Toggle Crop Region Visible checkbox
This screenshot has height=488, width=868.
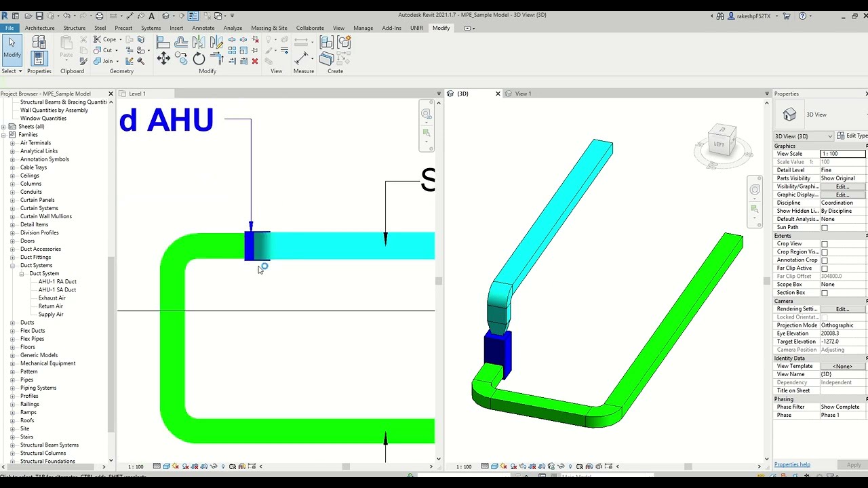click(825, 252)
